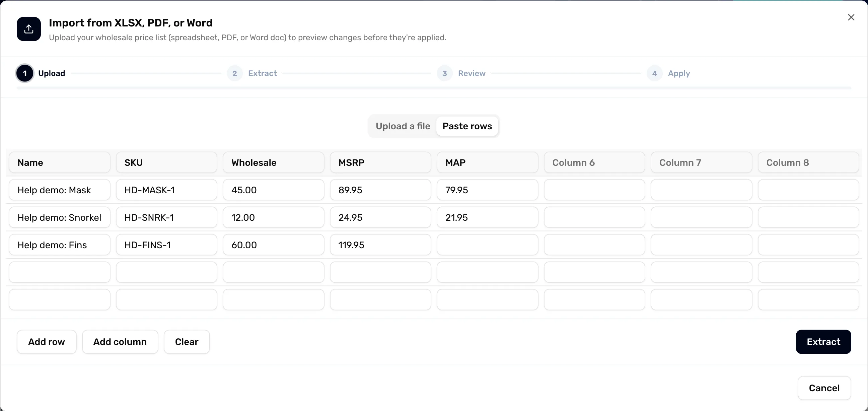This screenshot has height=411, width=868.
Task: Click the HD-FINS-1 SKU cell
Action: pyautogui.click(x=166, y=245)
